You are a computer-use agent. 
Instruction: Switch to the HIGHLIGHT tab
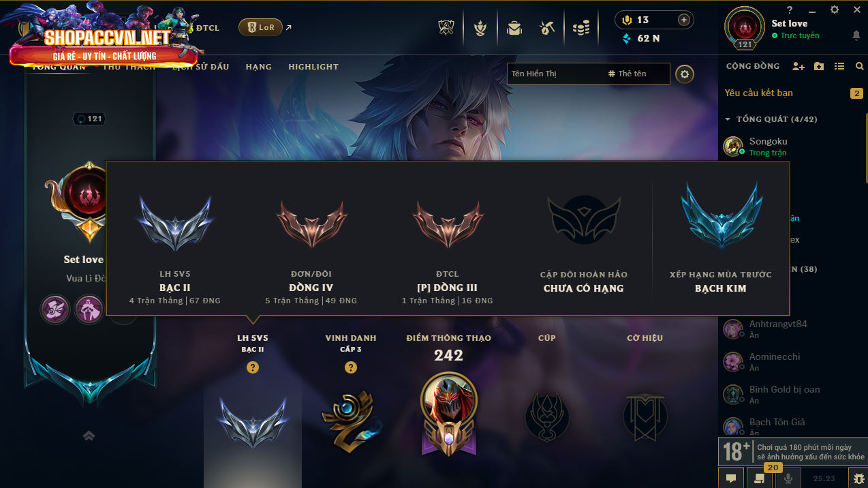pos(313,67)
